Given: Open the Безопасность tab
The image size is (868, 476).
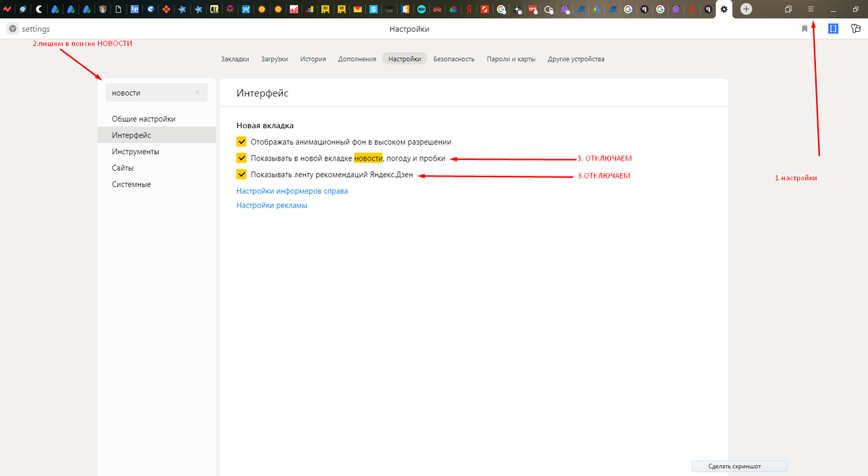Looking at the screenshot, I should pos(454,59).
